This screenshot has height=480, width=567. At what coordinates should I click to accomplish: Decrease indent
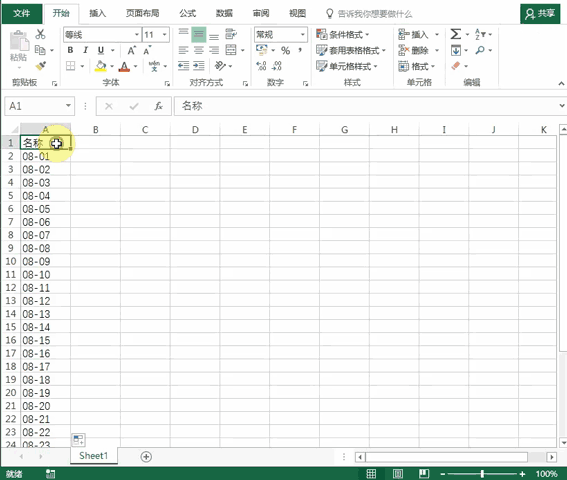pos(183,66)
